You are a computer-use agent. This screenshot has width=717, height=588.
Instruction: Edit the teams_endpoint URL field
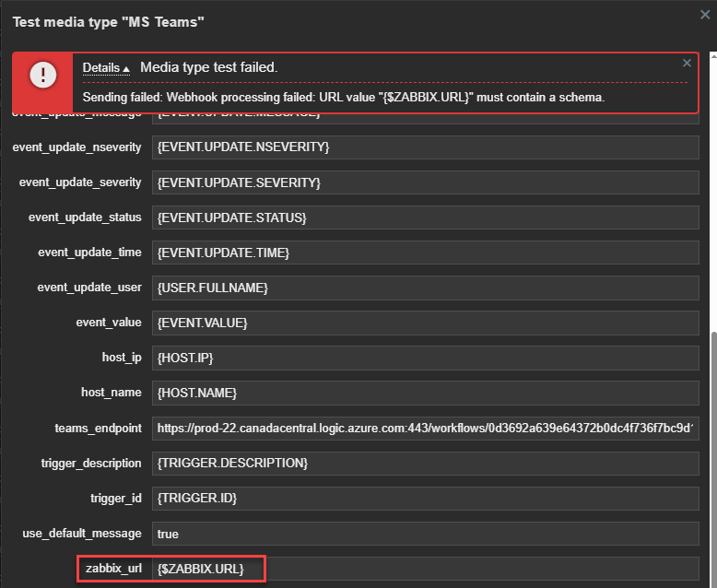425,428
